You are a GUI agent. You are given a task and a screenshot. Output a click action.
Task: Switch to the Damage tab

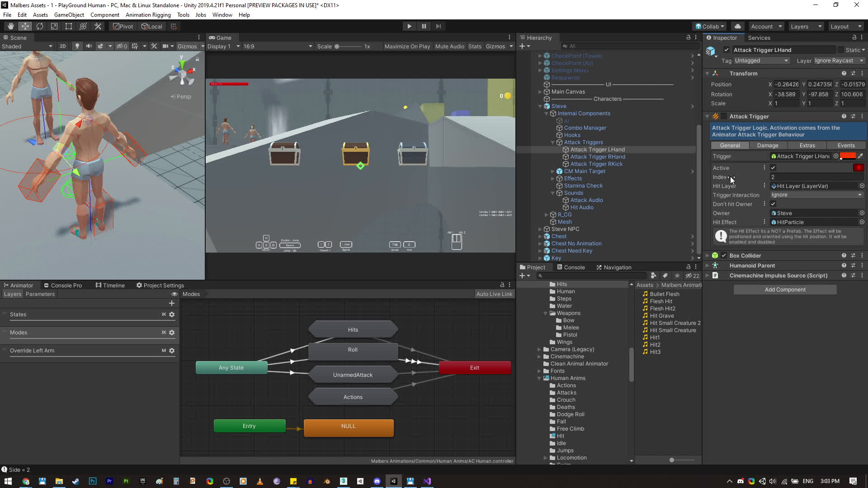pyautogui.click(x=768, y=145)
